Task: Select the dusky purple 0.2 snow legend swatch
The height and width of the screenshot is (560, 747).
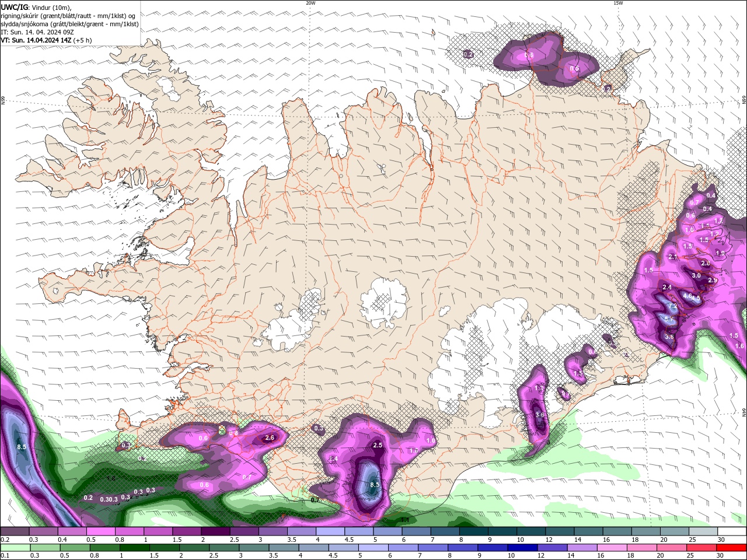Action: (x=15, y=531)
